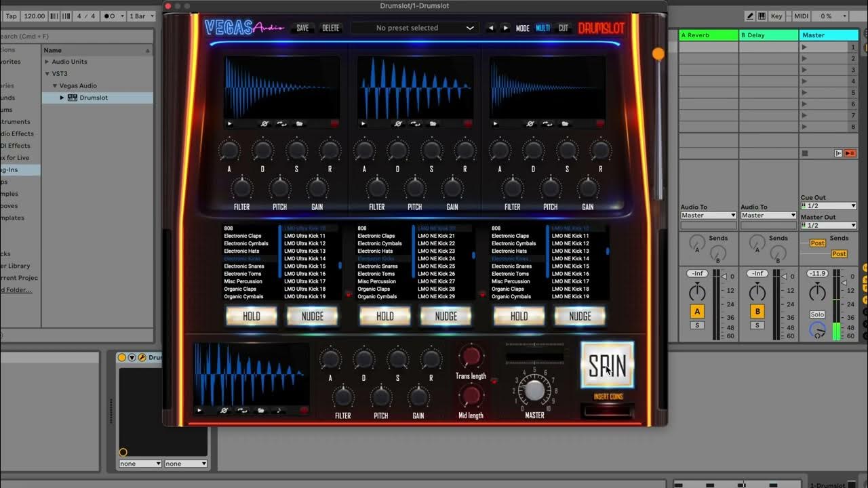The height and width of the screenshot is (488, 868).
Task: Expand Drumslot item in browser tree
Action: pyautogui.click(x=62, y=98)
